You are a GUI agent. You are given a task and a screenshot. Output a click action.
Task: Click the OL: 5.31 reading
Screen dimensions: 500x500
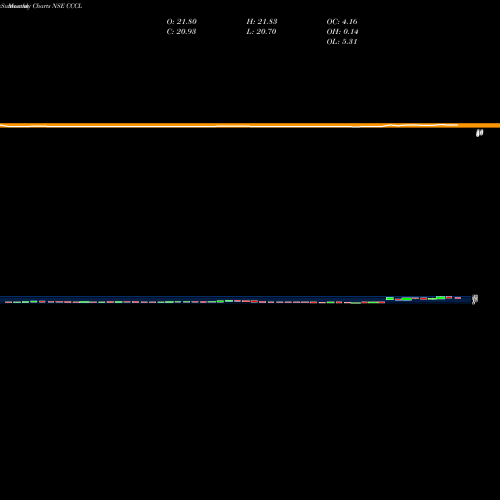(342, 42)
